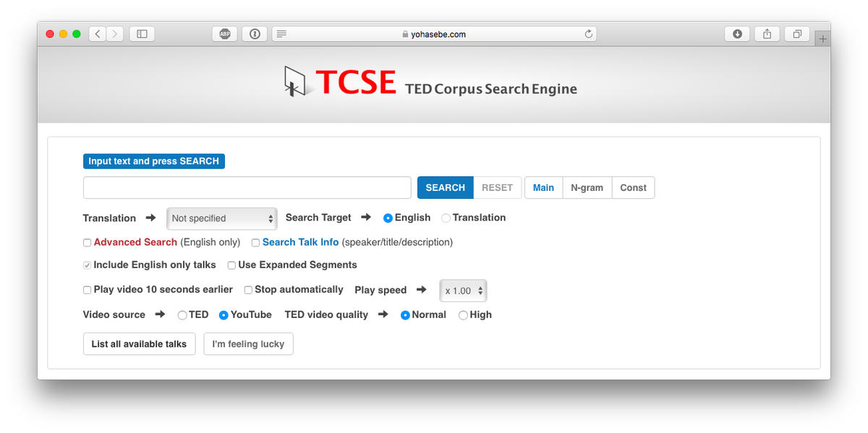Open the Translation language dropdown
The width and height of the screenshot is (868, 433).
pyautogui.click(x=221, y=218)
